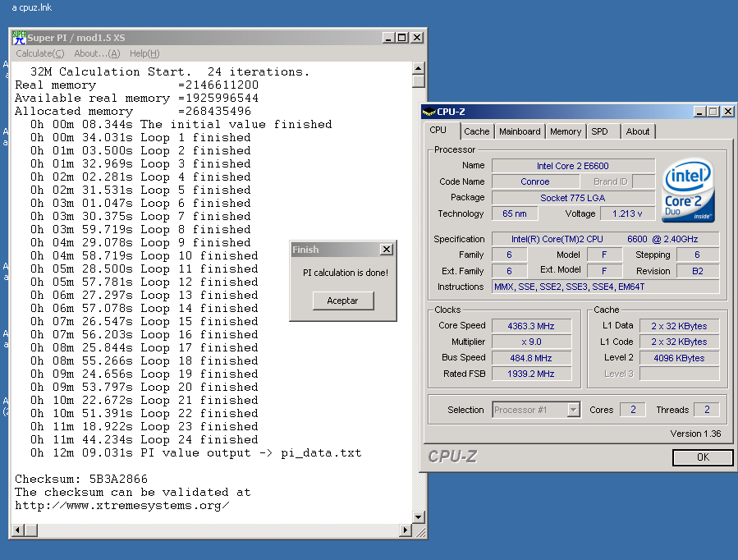Image resolution: width=738 pixels, height=560 pixels.
Task: Switch to the About tab in CPU-Z
Action: [637, 131]
